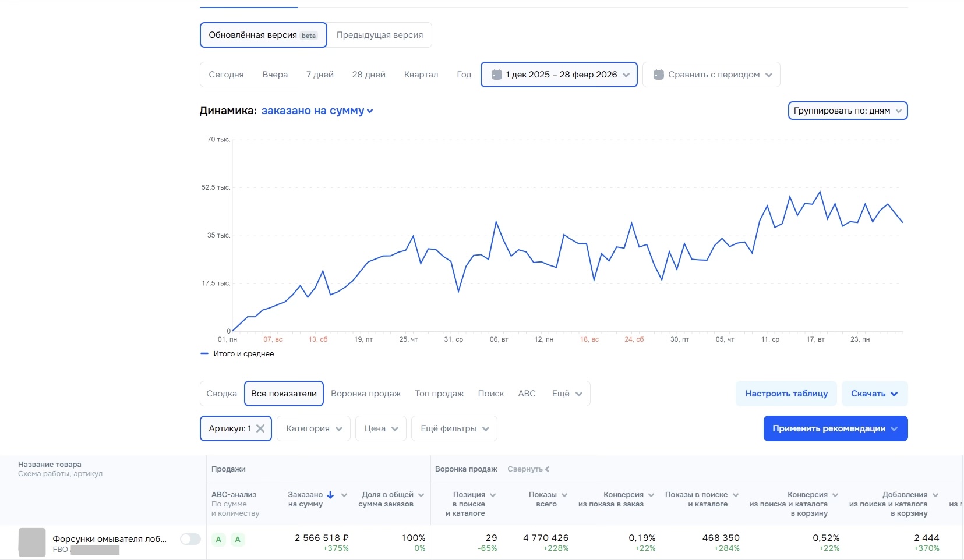Click calendar icon beside Сравнить с периодом
The image size is (964, 560).
(x=659, y=75)
